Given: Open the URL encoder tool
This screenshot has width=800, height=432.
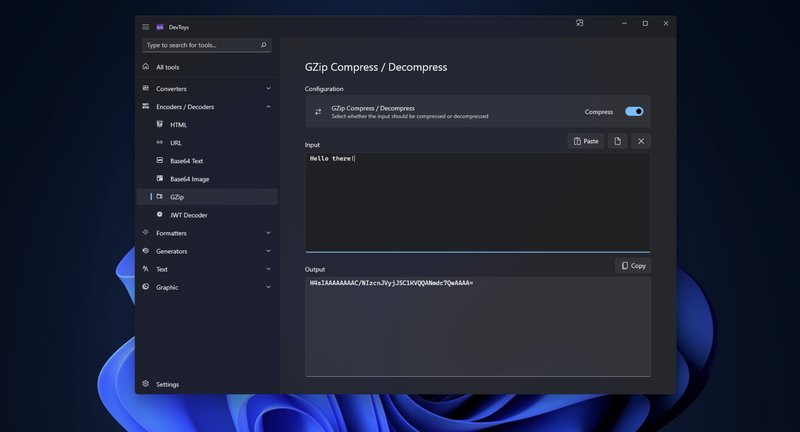Looking at the screenshot, I should click(176, 143).
